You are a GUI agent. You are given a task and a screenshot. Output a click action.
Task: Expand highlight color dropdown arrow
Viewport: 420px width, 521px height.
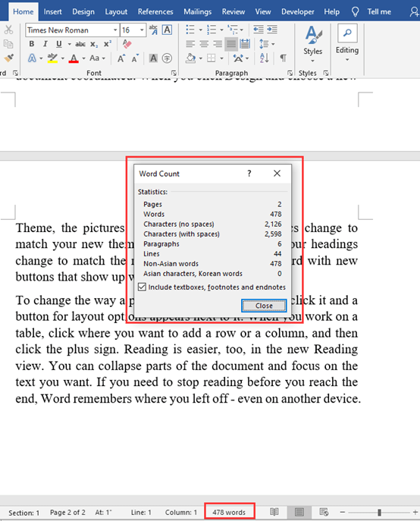click(x=62, y=58)
